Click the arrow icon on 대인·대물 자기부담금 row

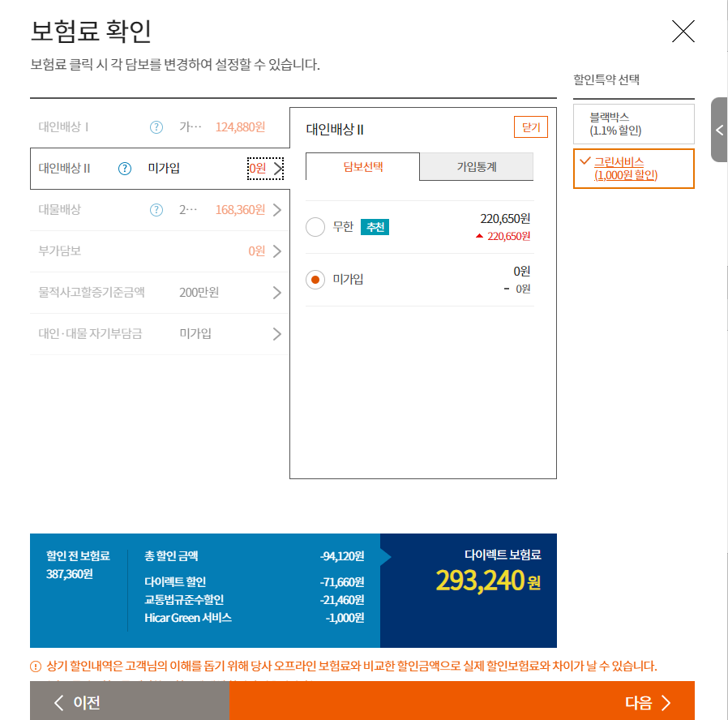click(276, 333)
